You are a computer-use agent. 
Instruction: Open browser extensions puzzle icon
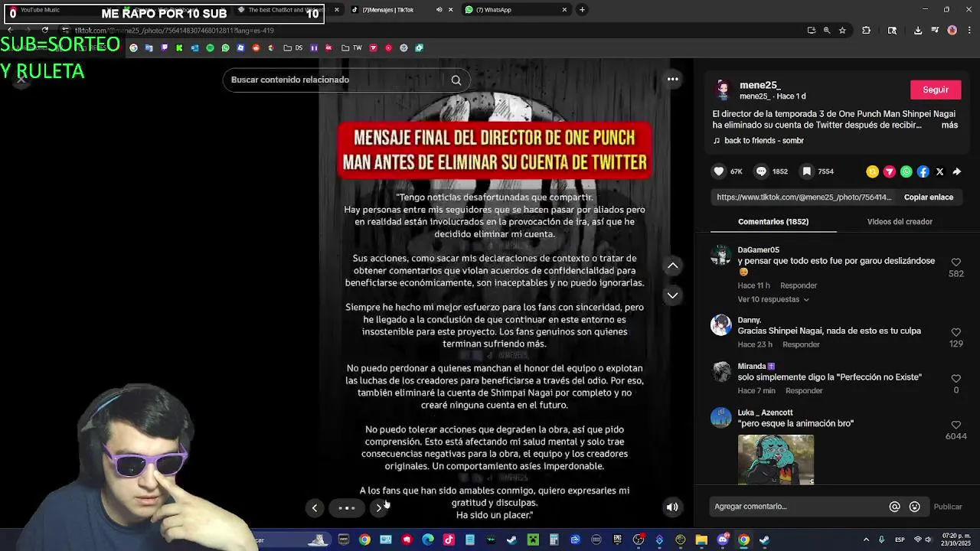867,31
